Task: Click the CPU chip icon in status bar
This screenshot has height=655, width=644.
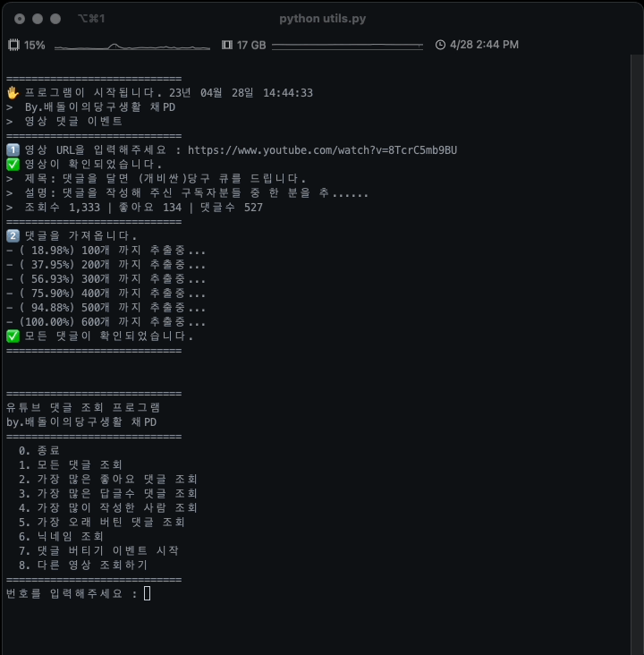Action: (13, 45)
